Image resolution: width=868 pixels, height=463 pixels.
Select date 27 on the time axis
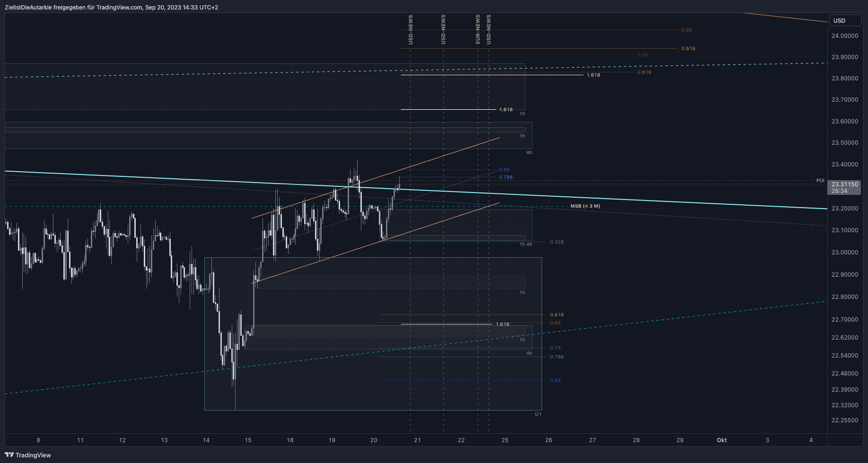pos(592,440)
